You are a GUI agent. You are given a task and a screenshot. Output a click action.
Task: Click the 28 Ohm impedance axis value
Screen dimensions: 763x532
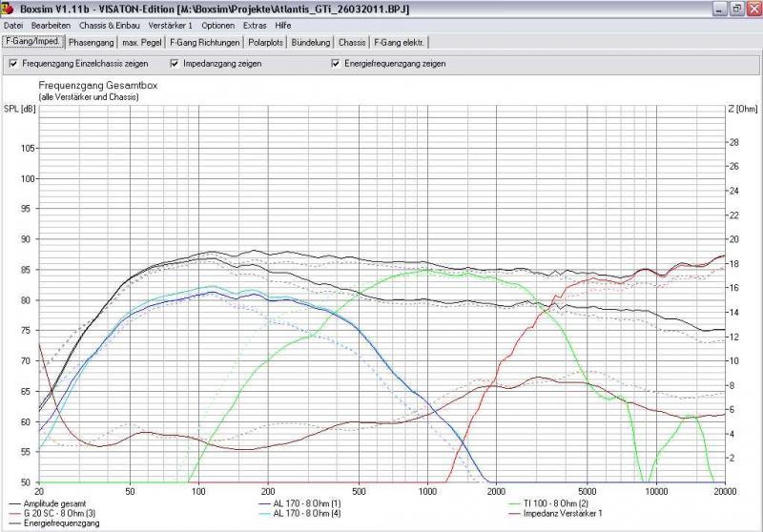pos(733,142)
